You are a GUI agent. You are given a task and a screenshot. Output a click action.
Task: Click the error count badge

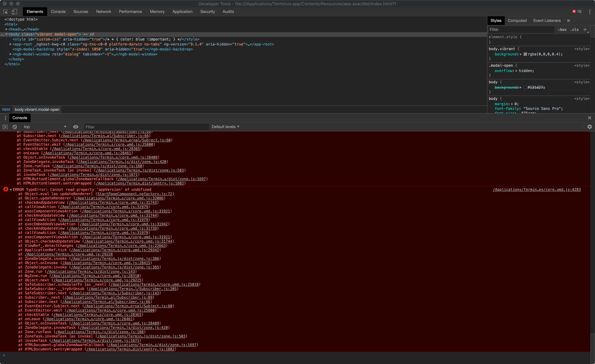[x=576, y=11]
